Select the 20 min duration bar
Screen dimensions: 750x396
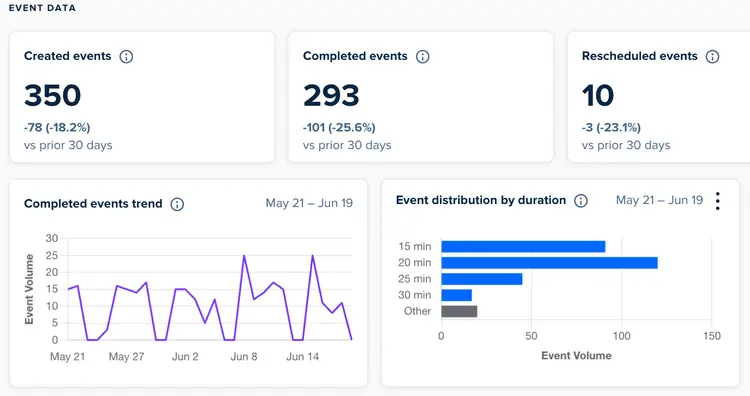tap(550, 263)
